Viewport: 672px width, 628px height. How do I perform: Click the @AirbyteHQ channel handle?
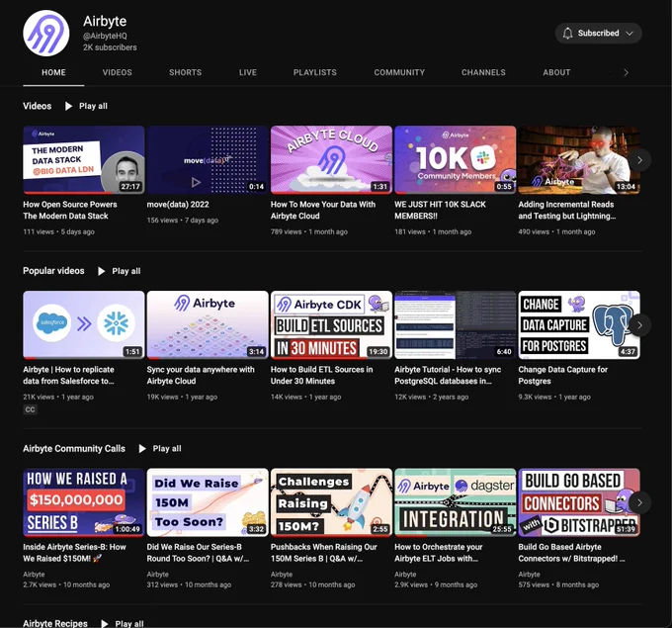pyautogui.click(x=105, y=36)
